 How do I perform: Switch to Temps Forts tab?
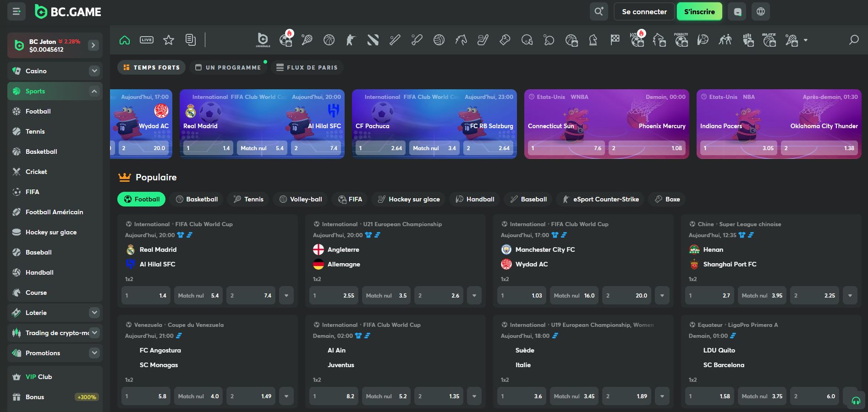click(x=152, y=67)
